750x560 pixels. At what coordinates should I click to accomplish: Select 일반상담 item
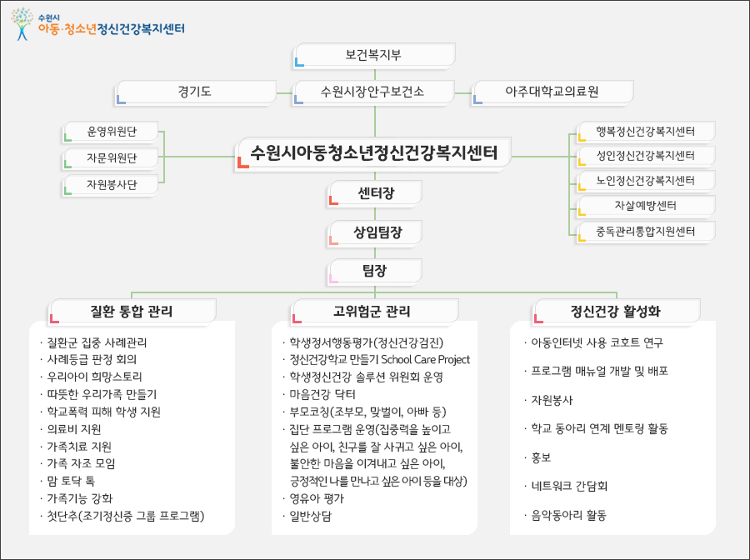(307, 516)
